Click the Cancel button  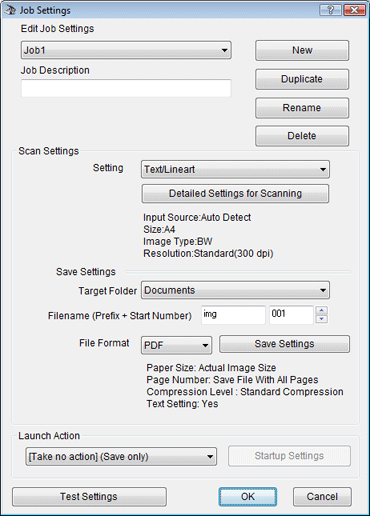click(322, 497)
